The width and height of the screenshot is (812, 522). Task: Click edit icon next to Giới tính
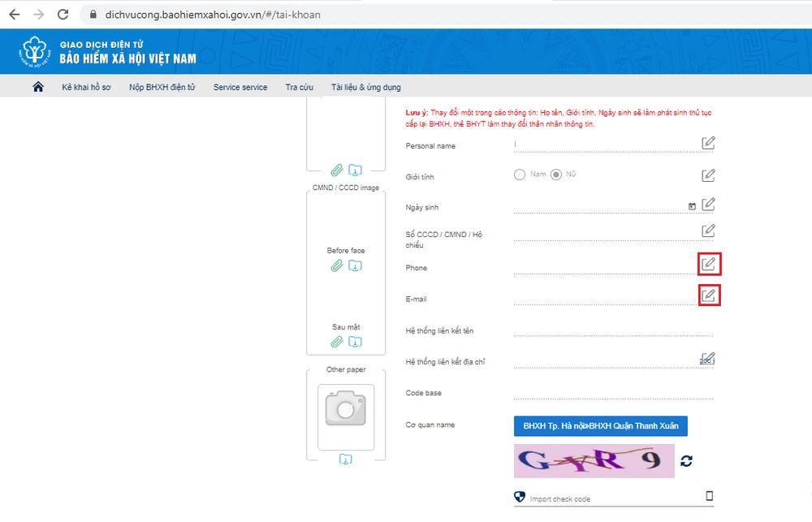pyautogui.click(x=708, y=175)
